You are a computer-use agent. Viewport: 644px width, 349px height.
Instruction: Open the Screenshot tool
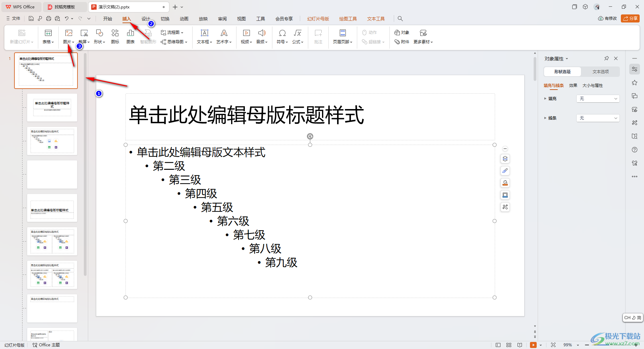coord(84,37)
